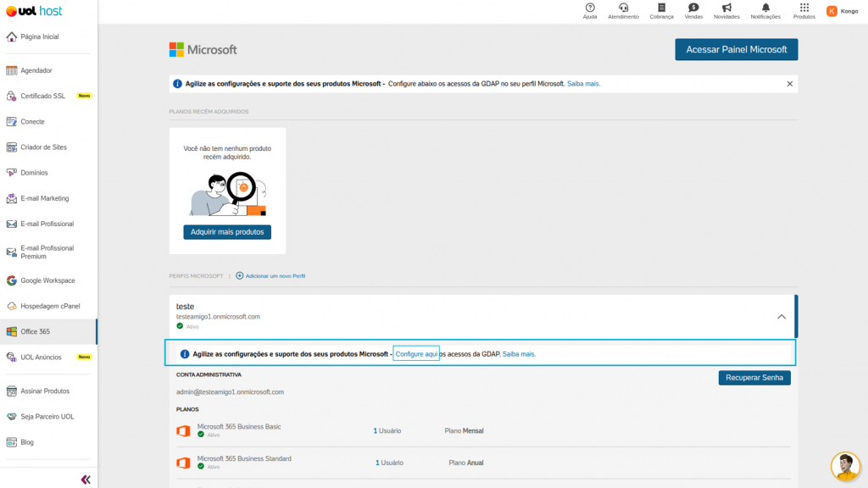Click the 1 Usuário link for Business Standard
The image size is (868, 488).
[x=389, y=463]
